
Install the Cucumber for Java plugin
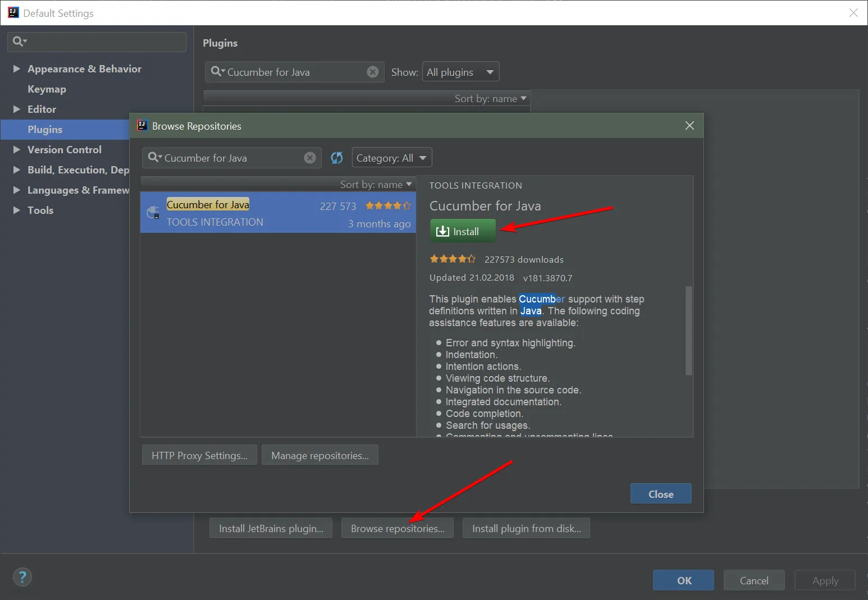click(463, 231)
